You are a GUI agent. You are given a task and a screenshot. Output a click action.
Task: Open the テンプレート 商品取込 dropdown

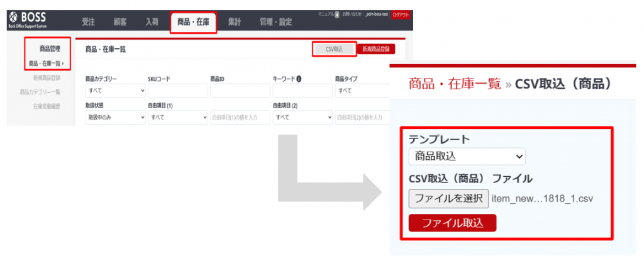click(467, 157)
